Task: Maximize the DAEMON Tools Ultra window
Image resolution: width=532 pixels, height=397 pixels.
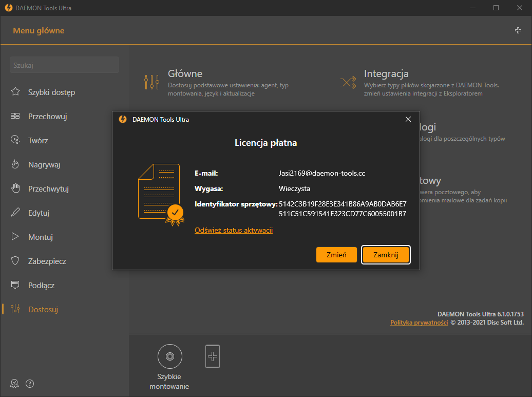Action: [x=496, y=8]
